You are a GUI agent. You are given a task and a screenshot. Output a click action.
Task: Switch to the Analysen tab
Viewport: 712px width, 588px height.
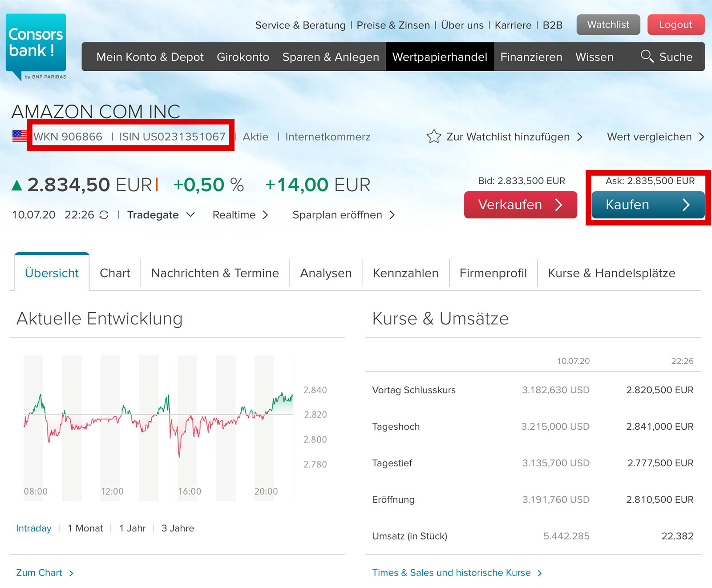(326, 273)
